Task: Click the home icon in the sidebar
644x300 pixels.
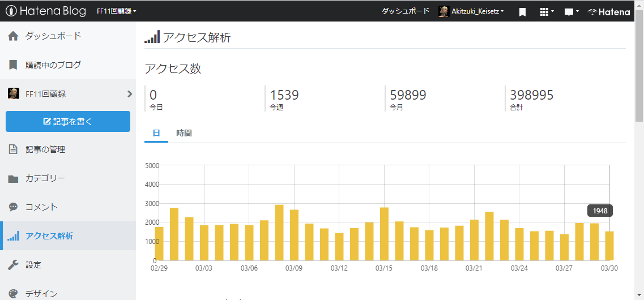Action: [13, 36]
